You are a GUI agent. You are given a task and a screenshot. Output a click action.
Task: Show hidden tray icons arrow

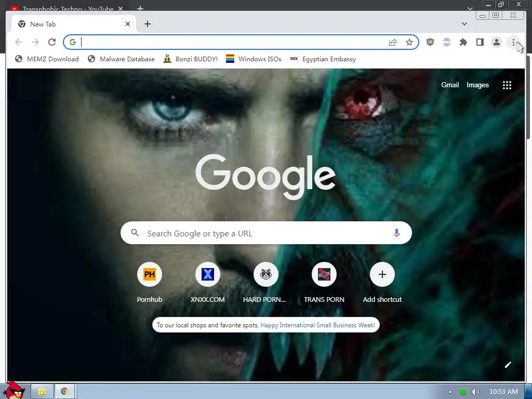click(450, 392)
